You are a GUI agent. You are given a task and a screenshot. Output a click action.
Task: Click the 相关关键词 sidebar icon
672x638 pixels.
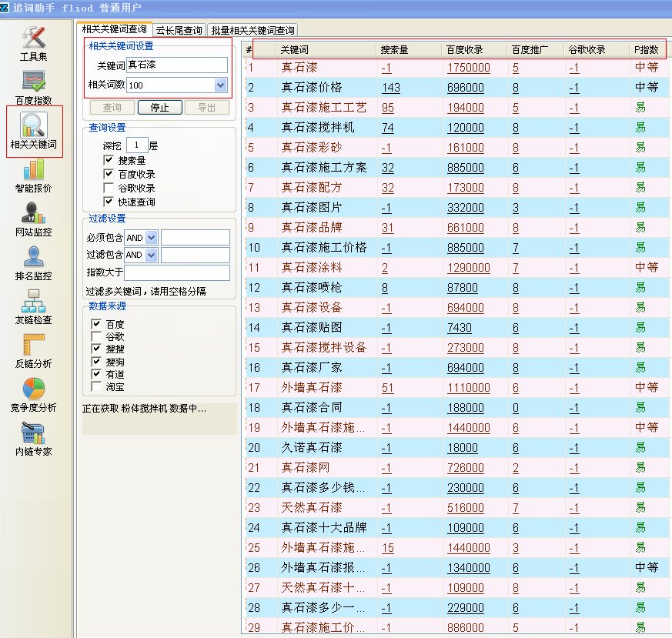pyautogui.click(x=35, y=131)
